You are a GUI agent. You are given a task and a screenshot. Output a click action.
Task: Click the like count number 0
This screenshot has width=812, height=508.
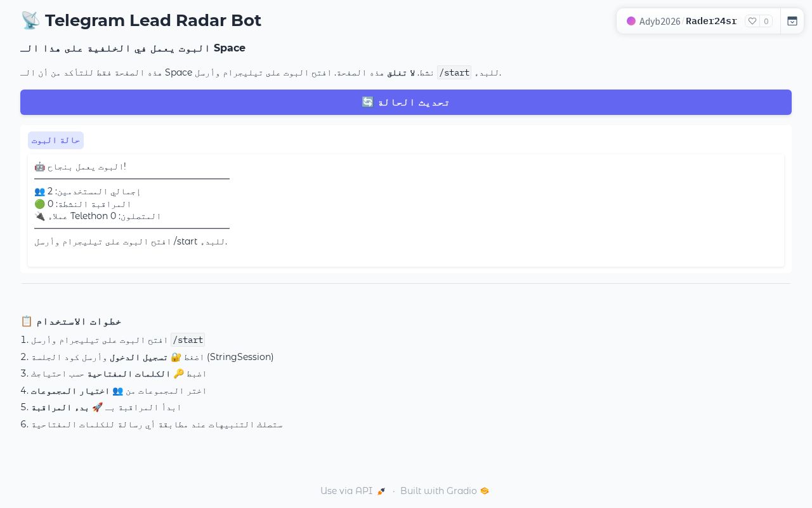(x=766, y=21)
